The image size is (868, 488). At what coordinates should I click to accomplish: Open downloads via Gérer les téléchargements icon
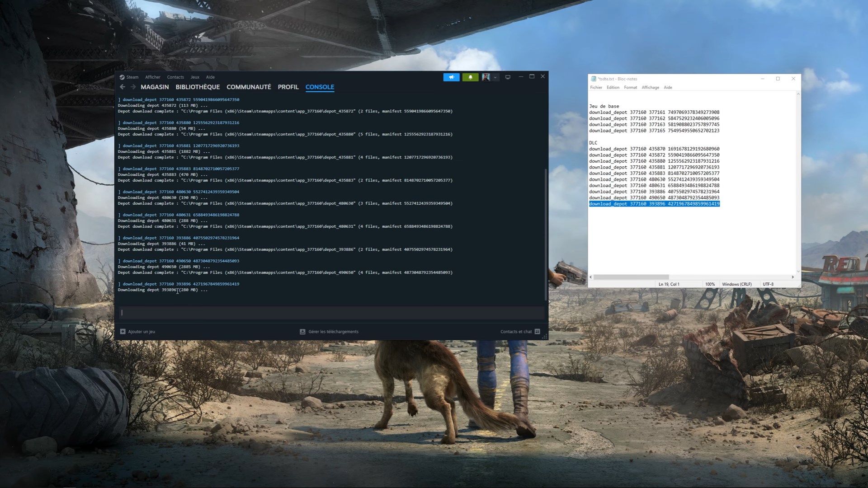(302, 331)
